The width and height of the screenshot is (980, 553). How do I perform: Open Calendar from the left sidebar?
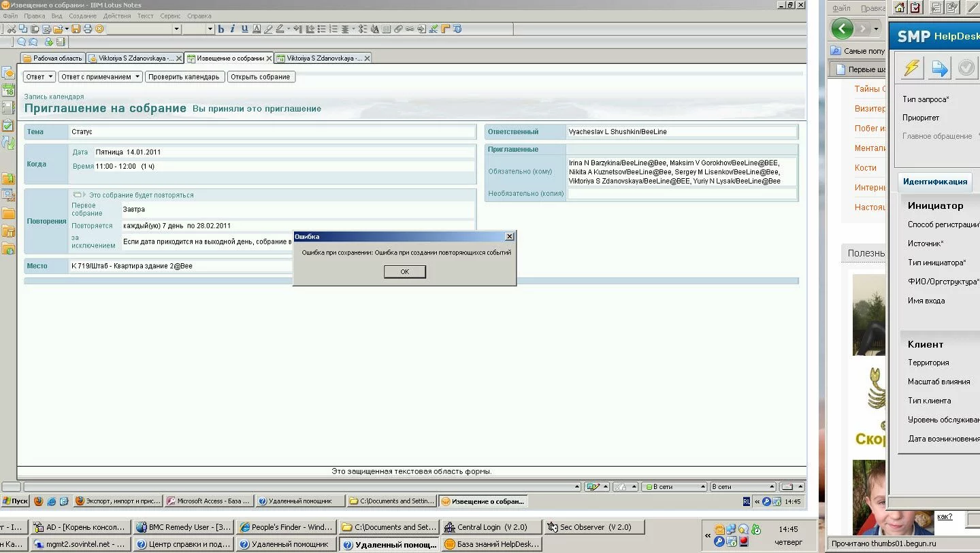click(8, 90)
